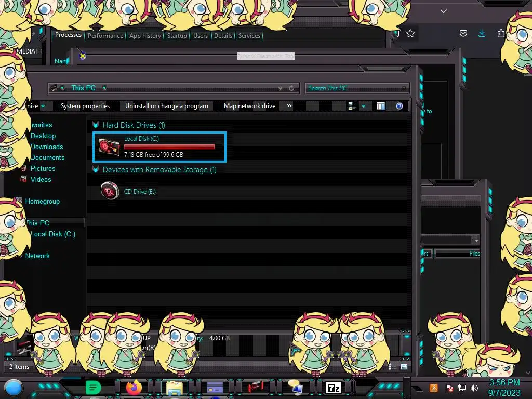Switch to Task Manager App history tab

145,36
